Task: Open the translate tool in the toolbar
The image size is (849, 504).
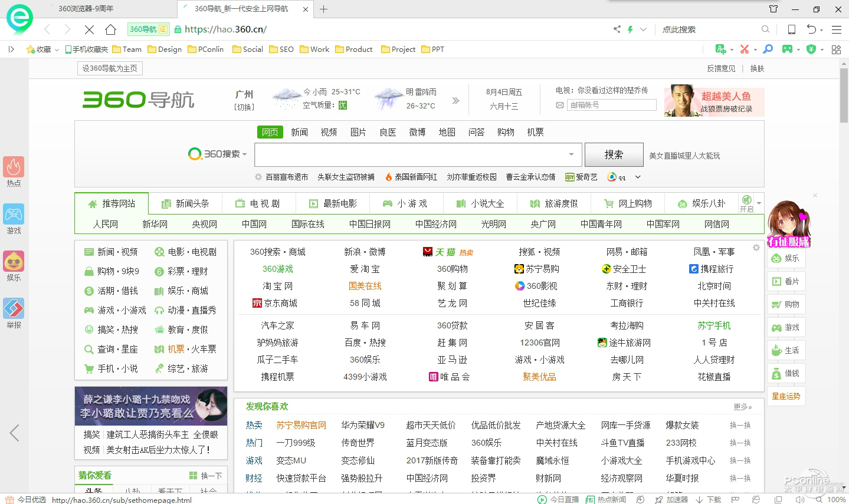Action: coord(720,50)
